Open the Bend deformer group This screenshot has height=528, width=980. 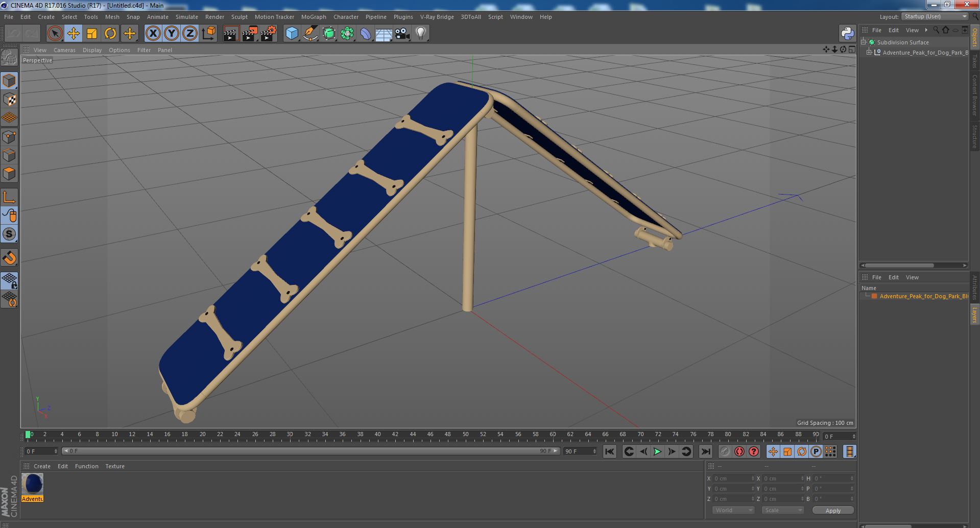point(366,34)
